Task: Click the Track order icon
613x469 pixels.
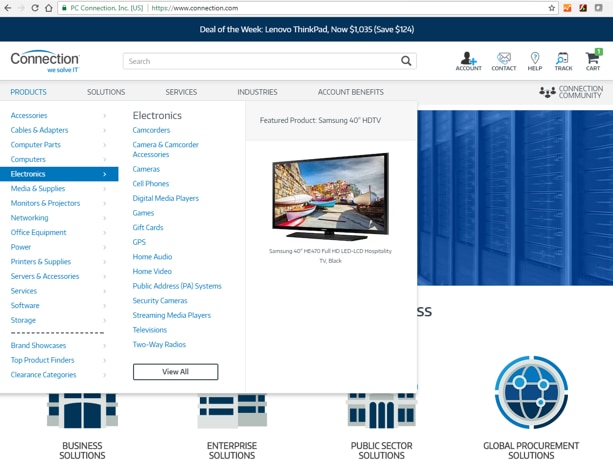Action: pos(563,60)
